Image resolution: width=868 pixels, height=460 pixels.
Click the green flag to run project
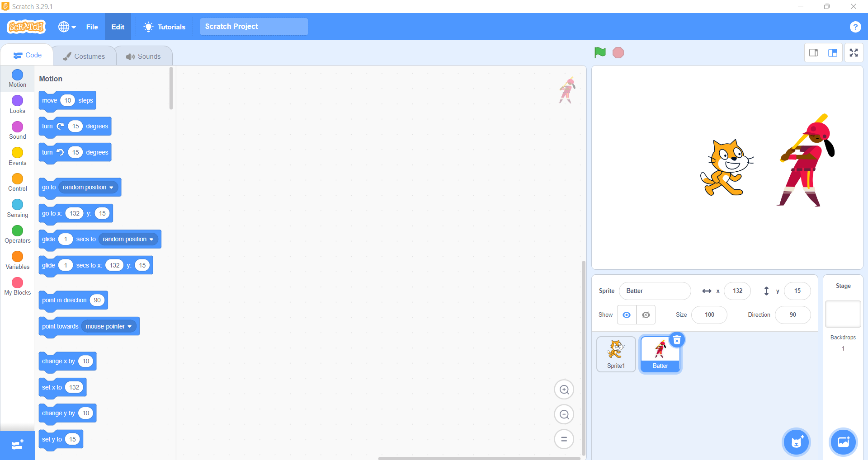pyautogui.click(x=600, y=53)
